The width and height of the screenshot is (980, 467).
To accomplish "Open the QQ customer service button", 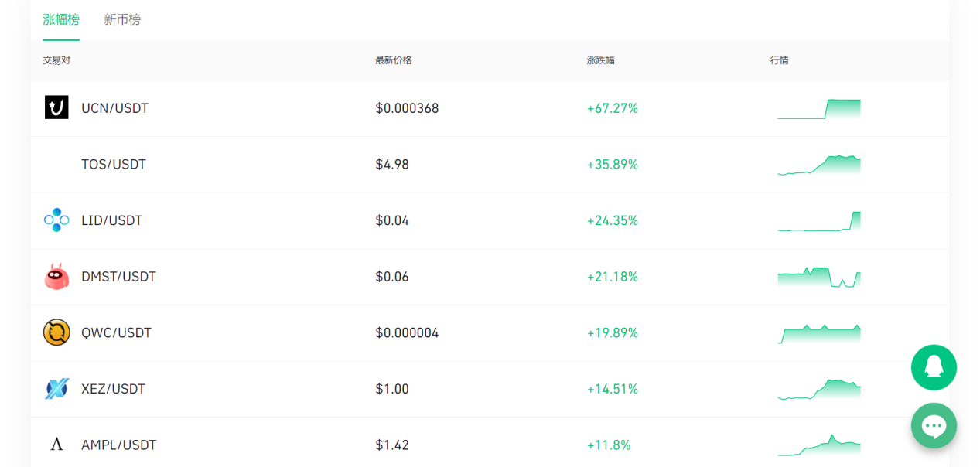I will [934, 367].
